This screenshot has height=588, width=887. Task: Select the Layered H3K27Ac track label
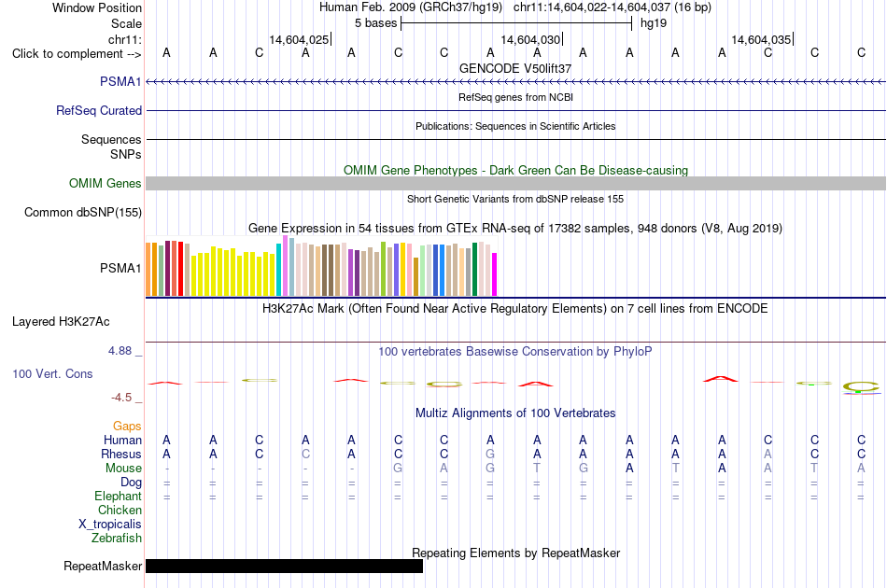point(61,321)
